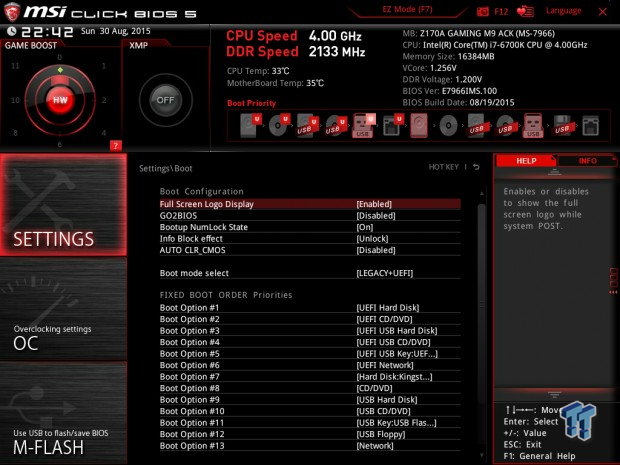Click the BIOS Ver E7966IMS.100 text

click(450, 91)
